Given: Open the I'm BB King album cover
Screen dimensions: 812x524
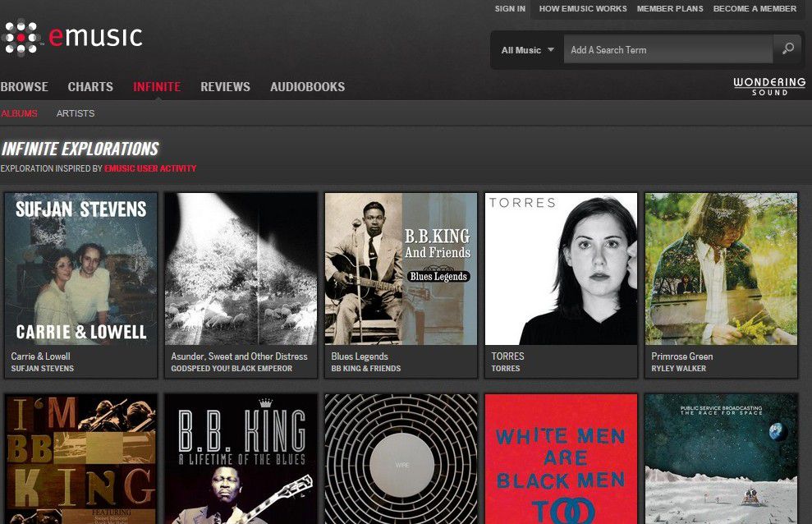Looking at the screenshot, I should point(80,459).
